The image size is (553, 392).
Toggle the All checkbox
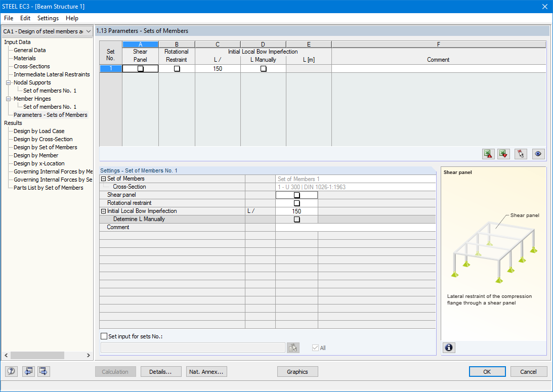[315, 348]
